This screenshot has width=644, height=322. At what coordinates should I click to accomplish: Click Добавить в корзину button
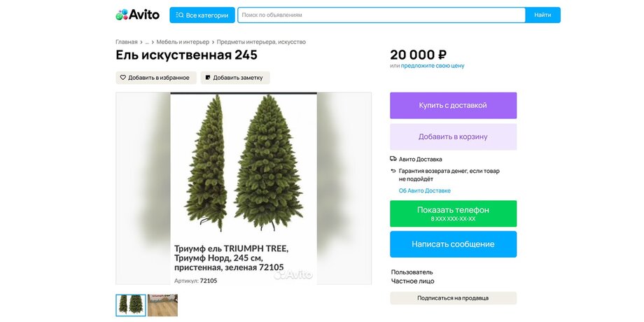[x=453, y=136]
